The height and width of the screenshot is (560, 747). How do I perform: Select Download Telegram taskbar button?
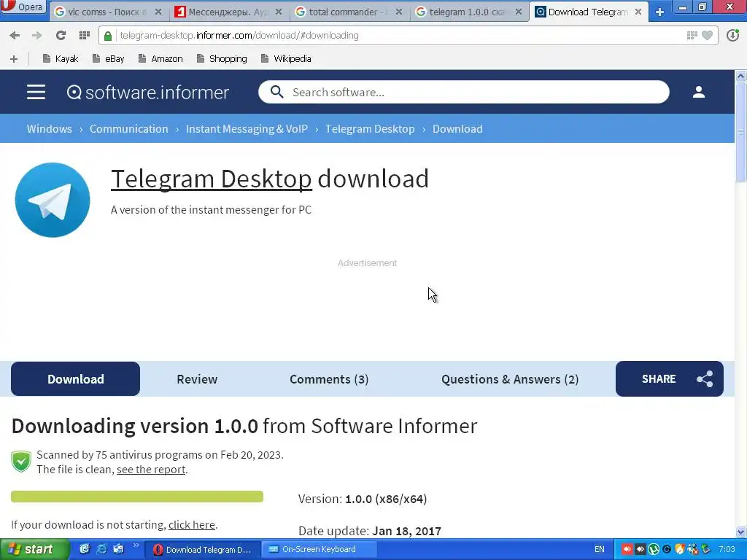(x=203, y=550)
